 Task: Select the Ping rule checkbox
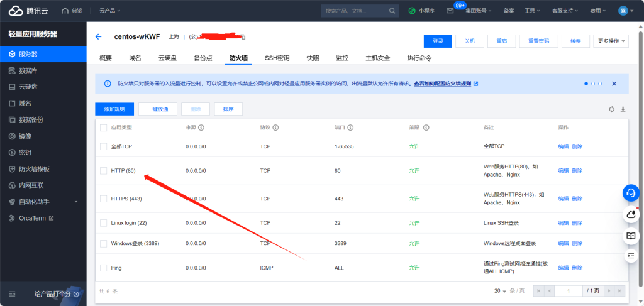104,268
